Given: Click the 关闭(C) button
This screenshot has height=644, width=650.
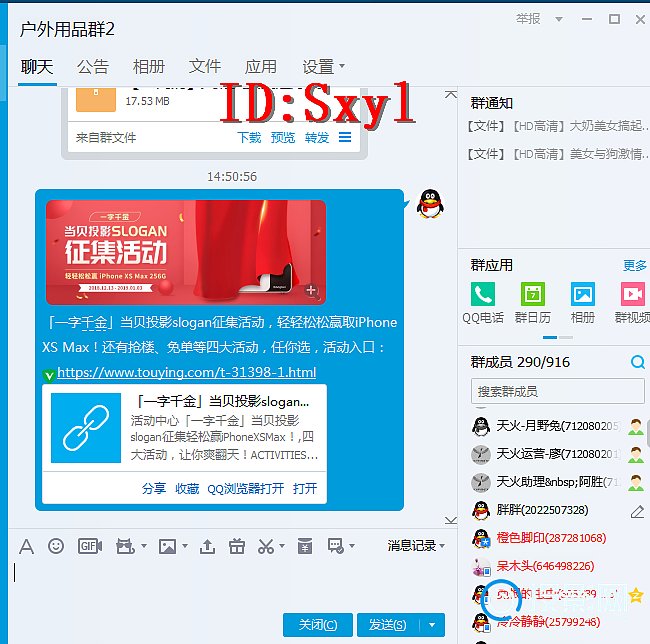Looking at the screenshot, I should coord(318,625).
